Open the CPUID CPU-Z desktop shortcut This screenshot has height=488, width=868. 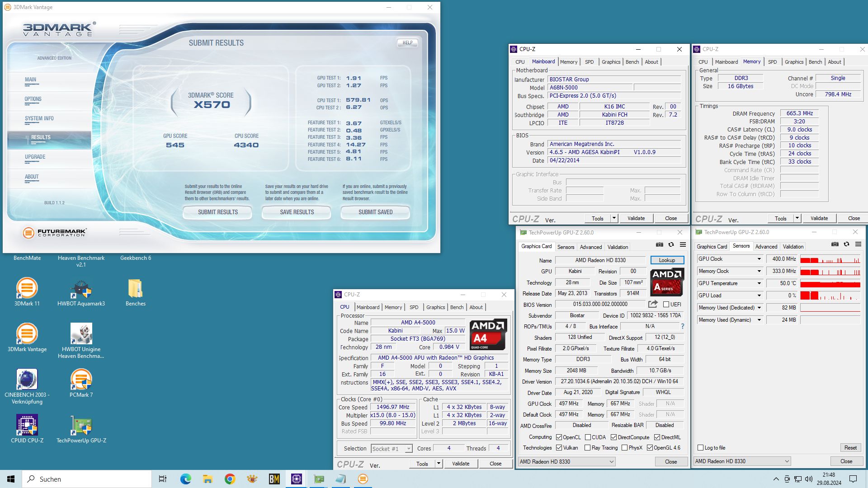pyautogui.click(x=27, y=429)
